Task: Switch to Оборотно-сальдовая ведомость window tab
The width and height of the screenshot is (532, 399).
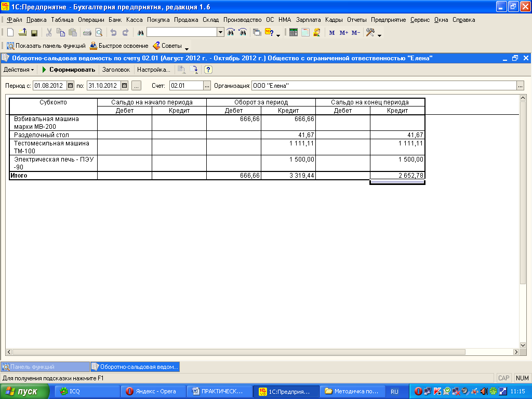Action: pos(135,367)
